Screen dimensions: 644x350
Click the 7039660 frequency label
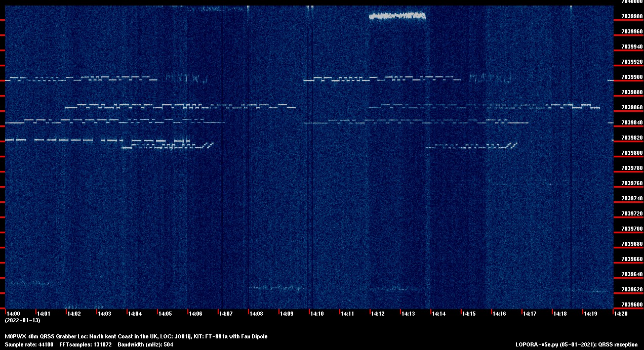632,259
